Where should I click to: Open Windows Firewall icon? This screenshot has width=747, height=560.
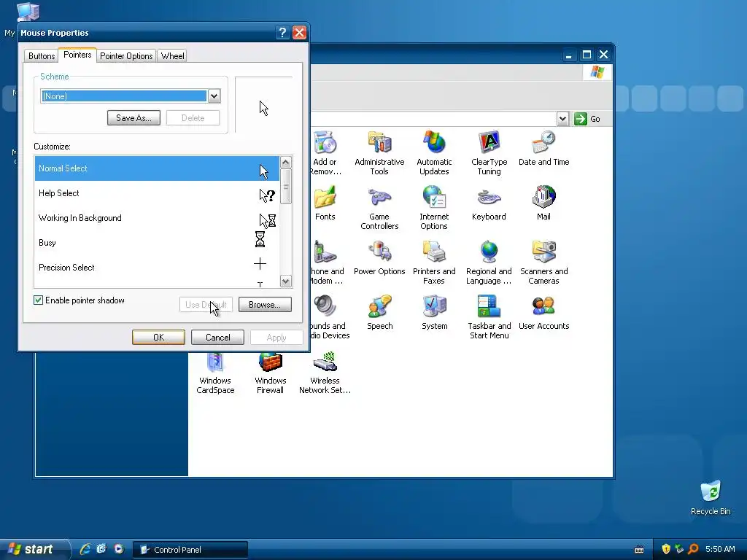[x=270, y=373]
